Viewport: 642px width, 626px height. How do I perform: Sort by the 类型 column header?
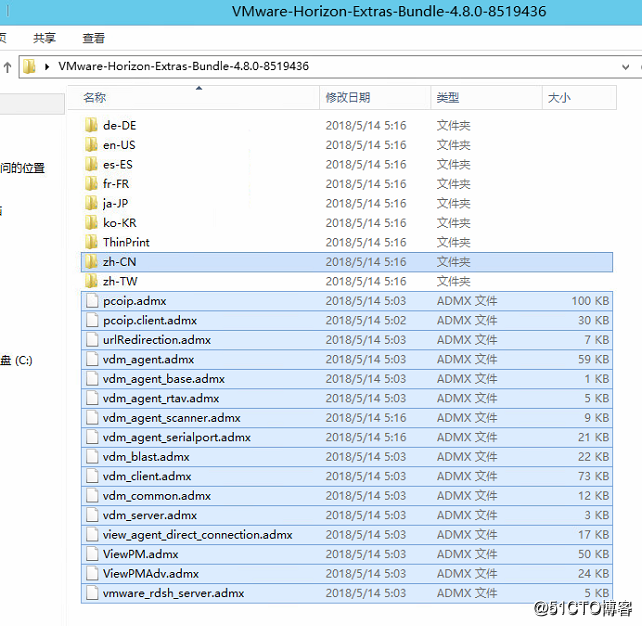click(486, 97)
